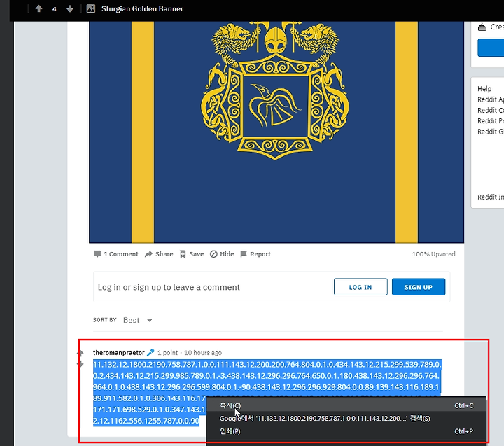The height and width of the screenshot is (446, 504).
Task: Click the blue sidebar button
Action: coord(491,48)
